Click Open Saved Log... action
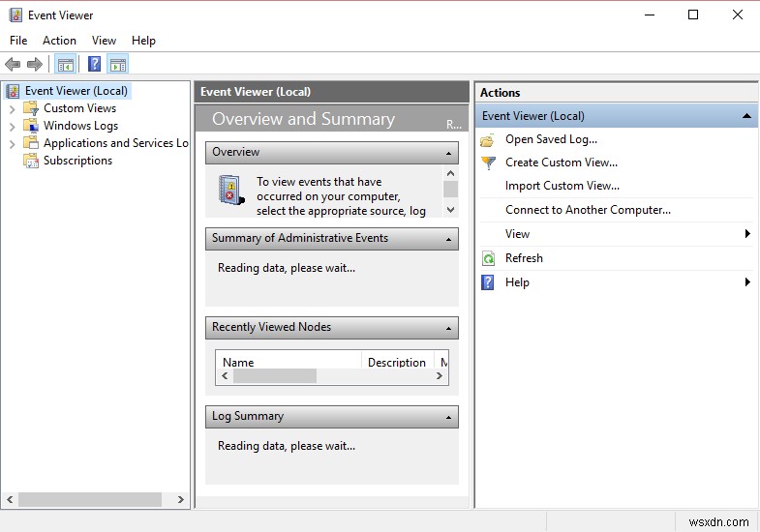Viewport: 760px width, 532px height. 551,139
